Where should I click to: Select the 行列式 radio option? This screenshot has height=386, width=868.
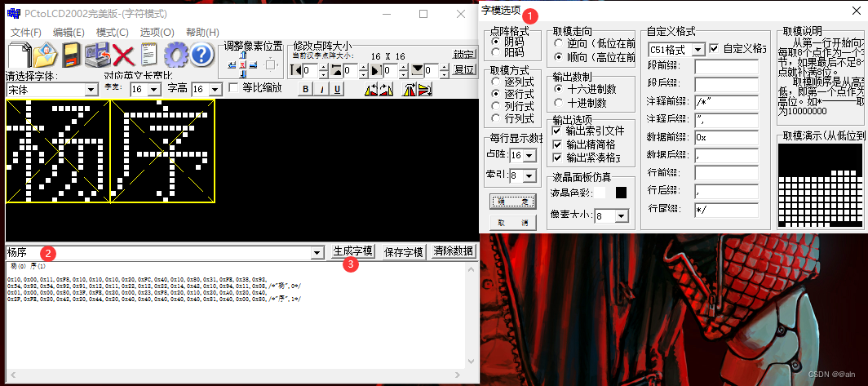pyautogui.click(x=495, y=118)
